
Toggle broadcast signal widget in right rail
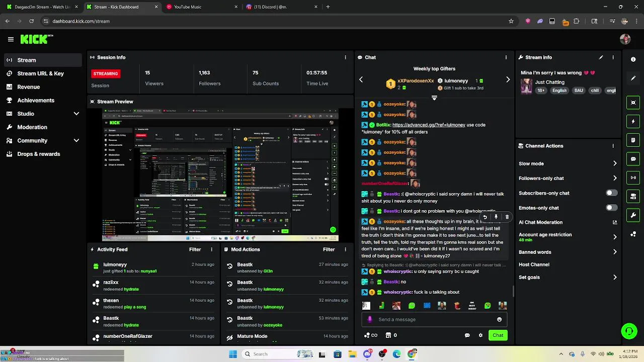[633, 177]
